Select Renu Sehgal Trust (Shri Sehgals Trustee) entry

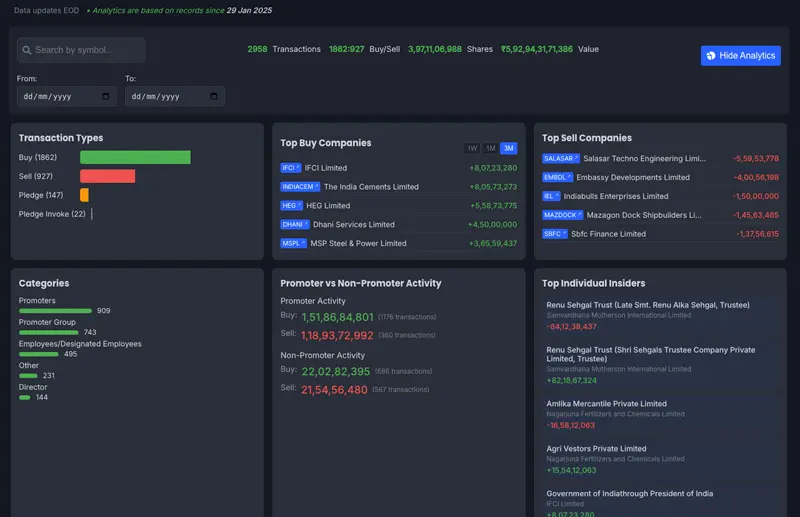[x=660, y=365]
